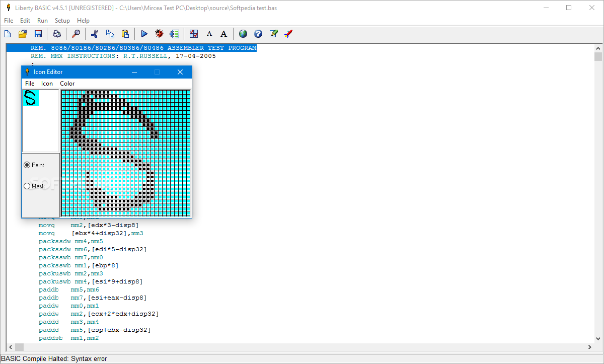Save file with the floppy disk icon
The image size is (604, 364).
pyautogui.click(x=38, y=34)
